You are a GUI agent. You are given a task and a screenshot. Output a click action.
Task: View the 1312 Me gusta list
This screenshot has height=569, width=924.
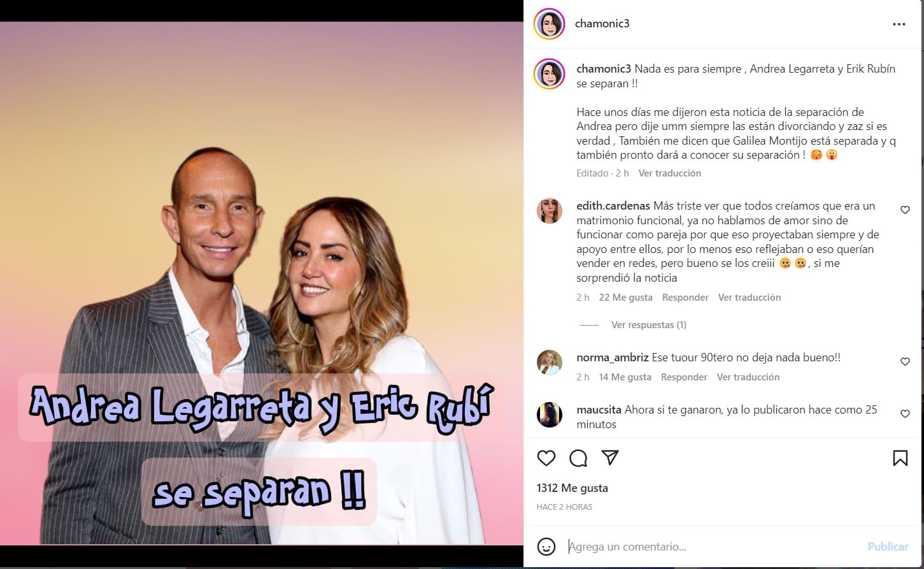572,488
